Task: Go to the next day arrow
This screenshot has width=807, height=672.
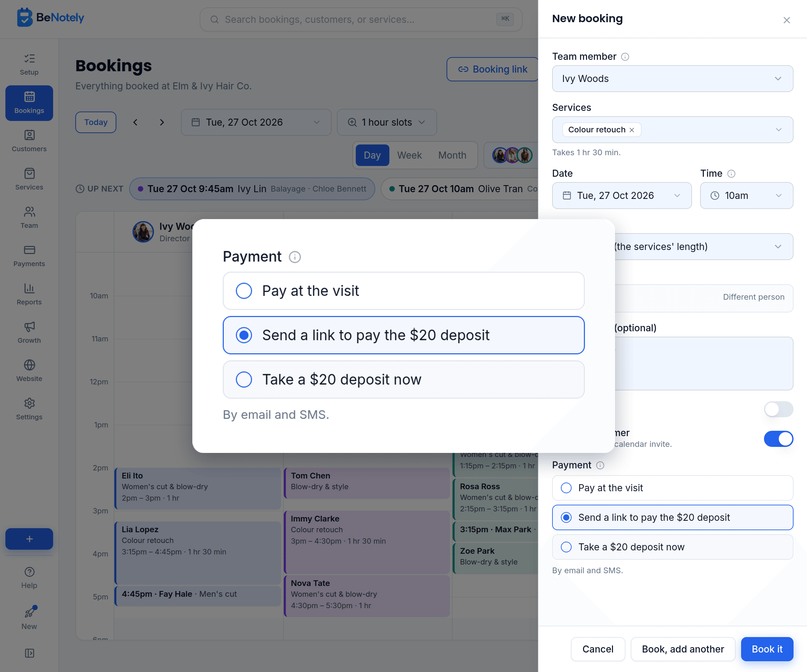Action: [162, 122]
